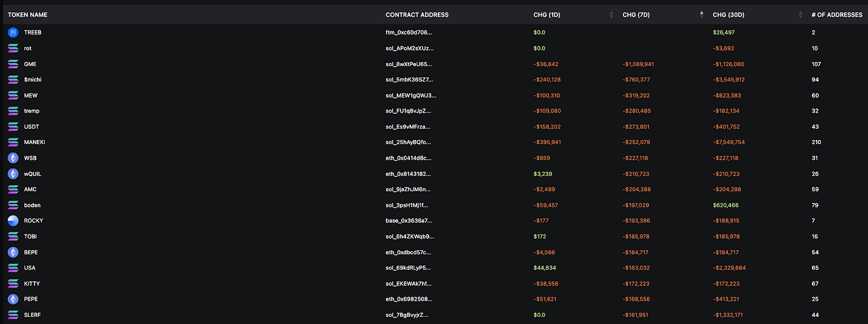Click the Solana icon beside MANEKI

click(13, 142)
